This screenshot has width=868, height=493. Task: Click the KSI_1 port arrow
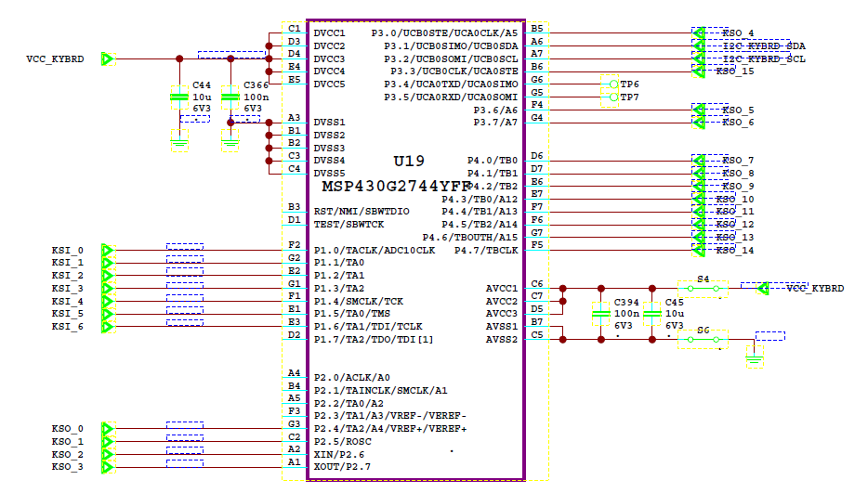pos(108,263)
